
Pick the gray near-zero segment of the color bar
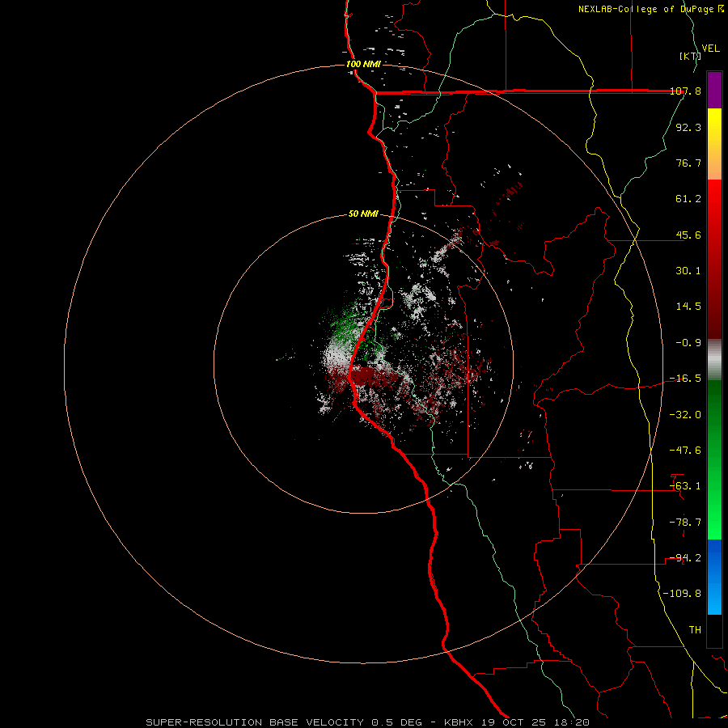click(714, 360)
